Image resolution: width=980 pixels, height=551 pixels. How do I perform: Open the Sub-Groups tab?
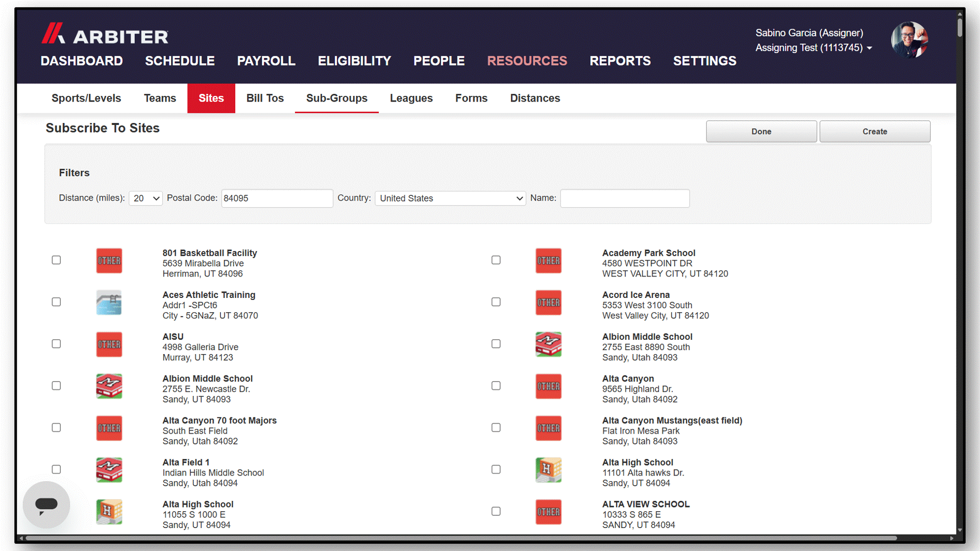pos(337,98)
